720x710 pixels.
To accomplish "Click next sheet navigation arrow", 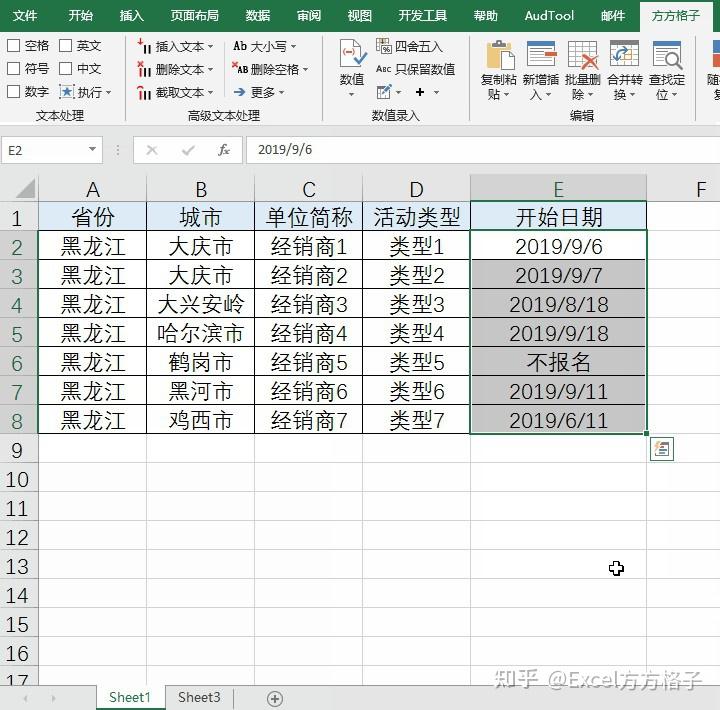I will coord(53,699).
